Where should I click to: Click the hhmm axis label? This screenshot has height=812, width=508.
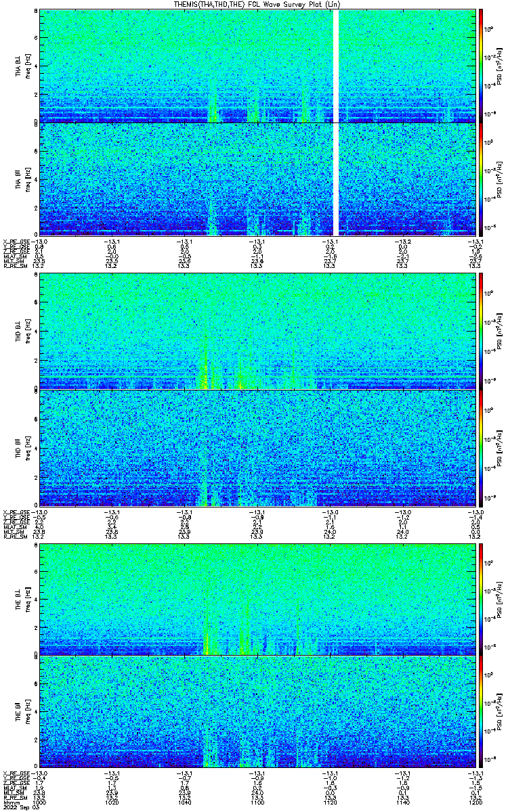10,802
